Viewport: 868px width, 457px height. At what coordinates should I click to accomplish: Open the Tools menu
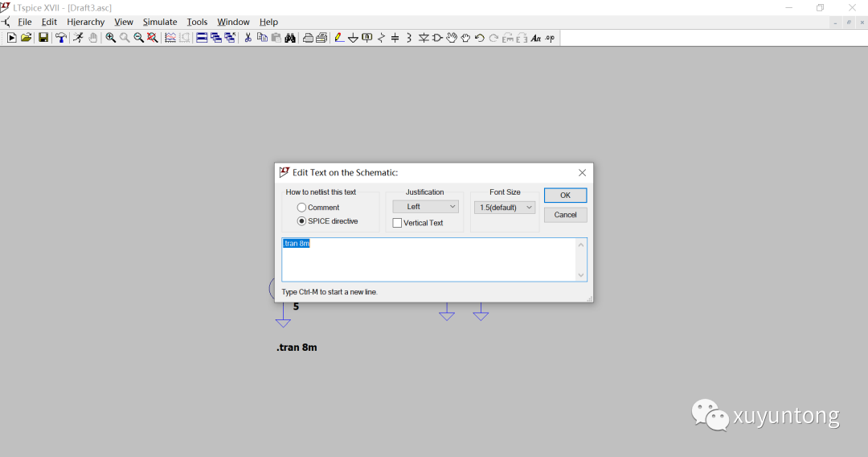(197, 22)
